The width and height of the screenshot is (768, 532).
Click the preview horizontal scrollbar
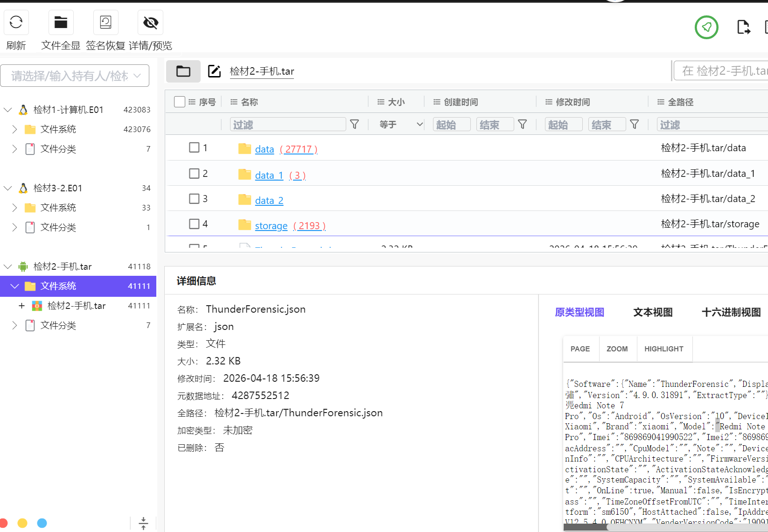pyautogui.click(x=666, y=527)
